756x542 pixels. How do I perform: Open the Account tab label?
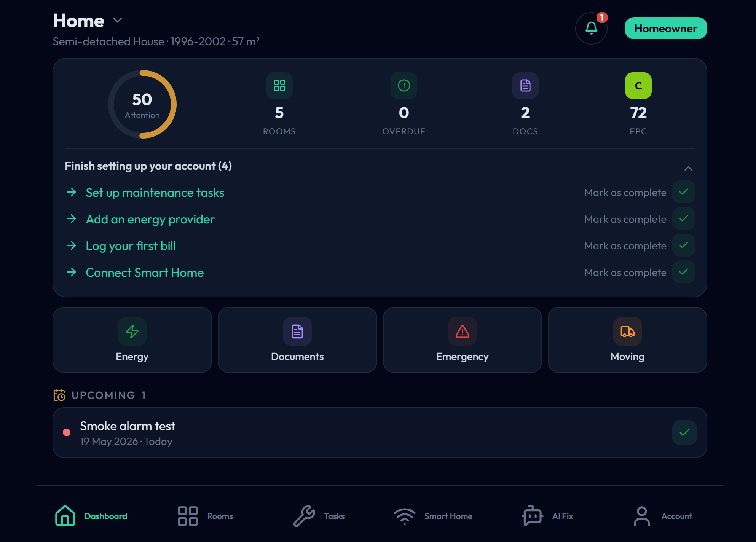coord(677,516)
